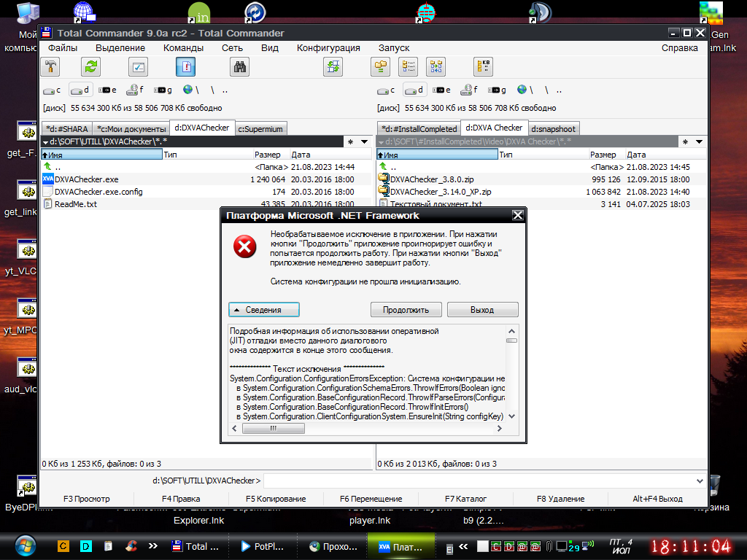This screenshot has height=560, width=747.
Task: Click the green refresh toolbar icon
Action: tap(90, 66)
